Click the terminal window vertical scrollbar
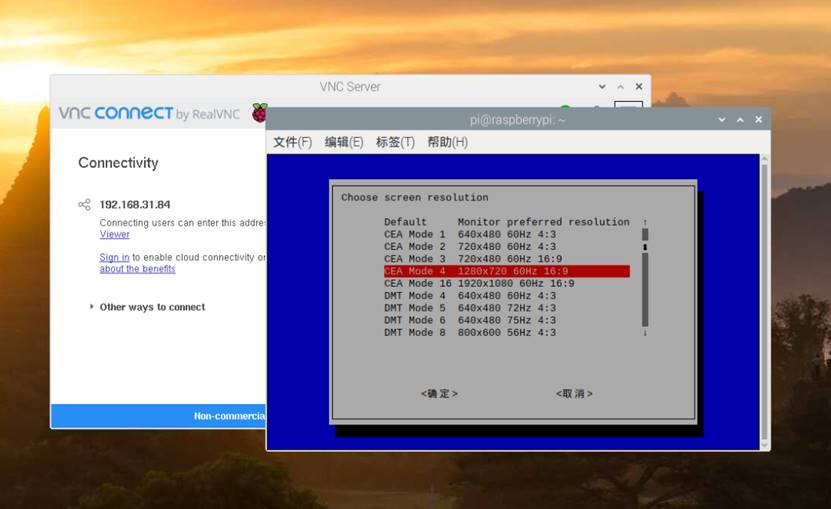This screenshot has width=831, height=509. (764, 302)
